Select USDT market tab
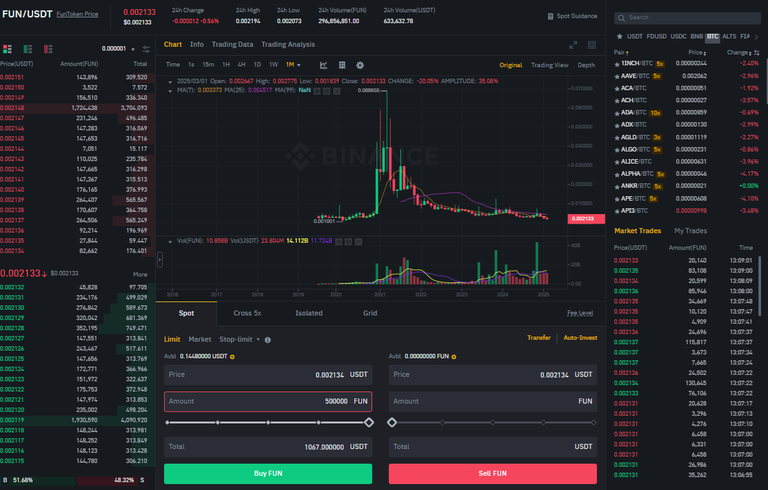Screen dimensions: 768x490 pyautogui.click(x=635, y=37)
